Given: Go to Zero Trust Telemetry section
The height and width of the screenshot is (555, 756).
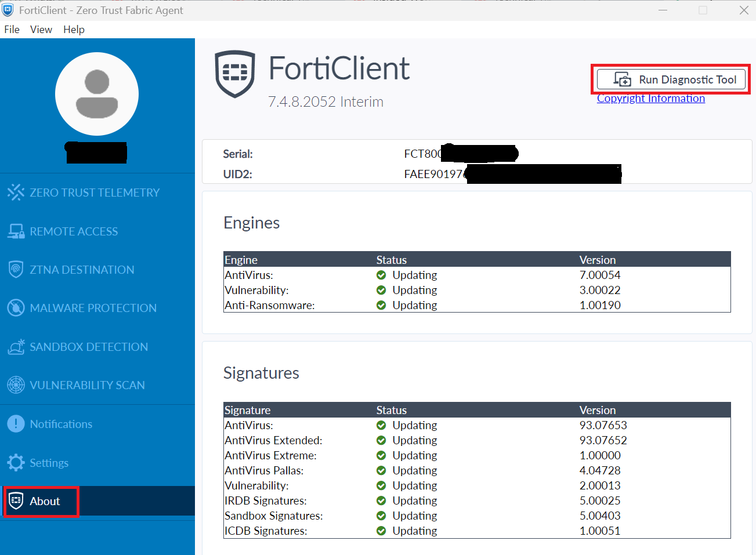Looking at the screenshot, I should click(95, 193).
